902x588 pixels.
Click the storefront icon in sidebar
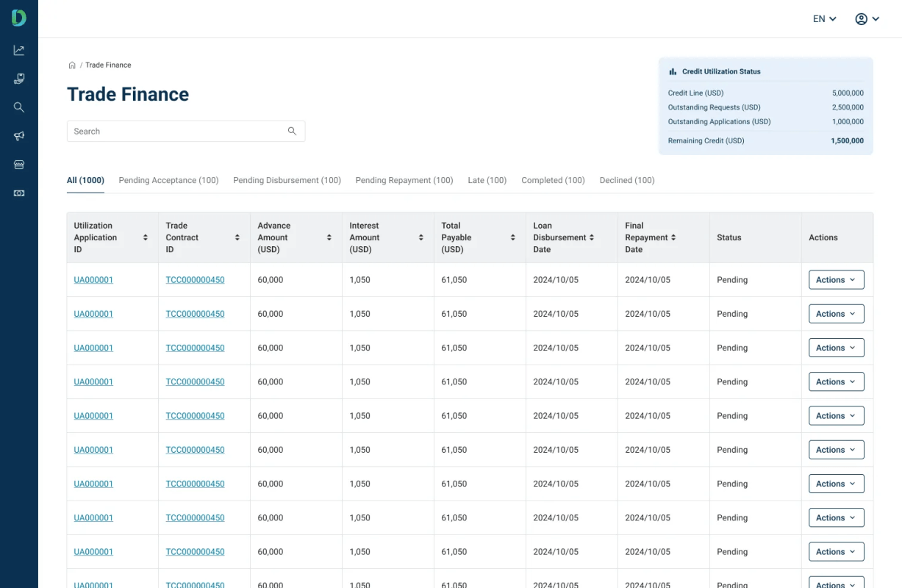coord(19,165)
